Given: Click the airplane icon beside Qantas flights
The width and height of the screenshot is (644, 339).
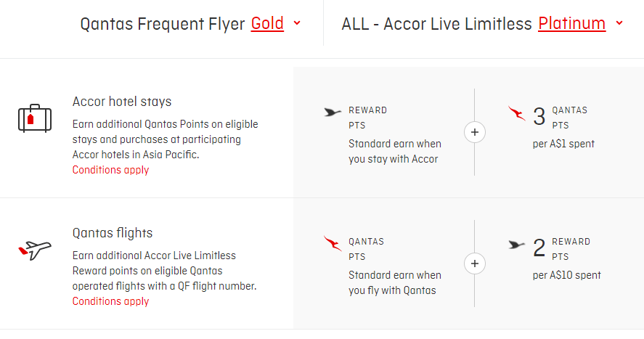Looking at the screenshot, I should [x=34, y=250].
